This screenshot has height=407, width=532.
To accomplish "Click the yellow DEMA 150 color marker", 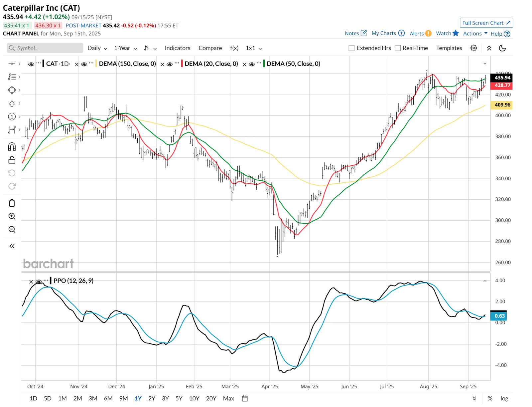I will (x=96, y=64).
